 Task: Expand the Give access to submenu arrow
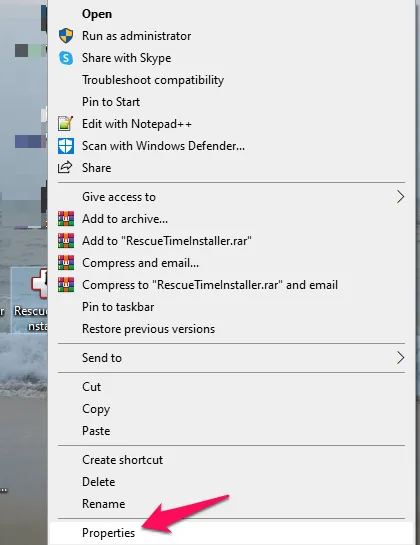coord(401,197)
